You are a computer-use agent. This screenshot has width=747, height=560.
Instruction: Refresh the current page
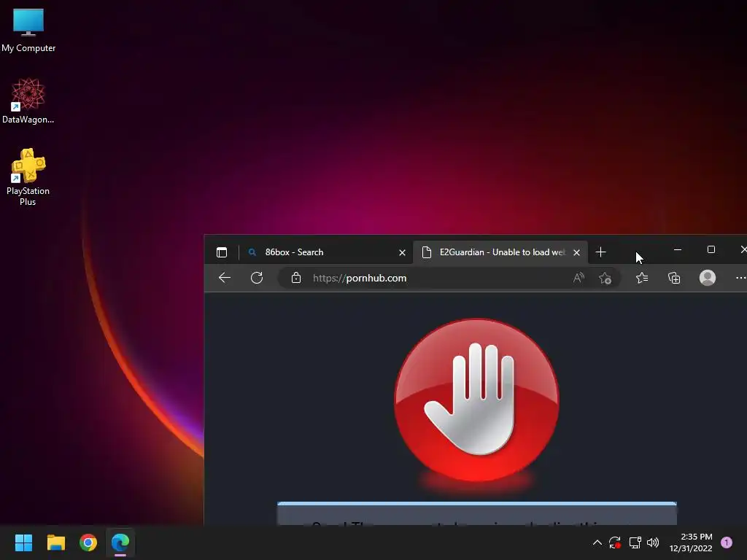257,278
